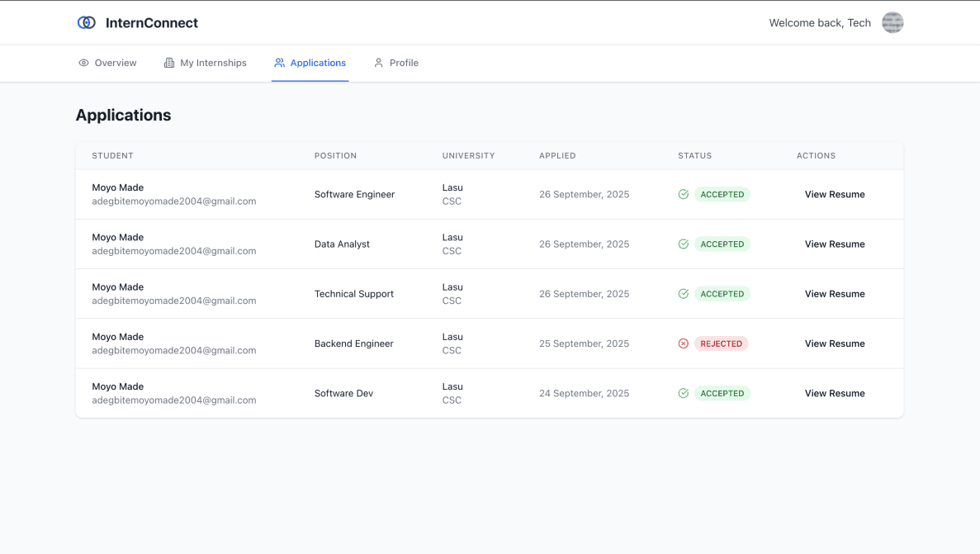View Resume for the Technical Support application
This screenshot has width=980, height=554.
pos(835,294)
